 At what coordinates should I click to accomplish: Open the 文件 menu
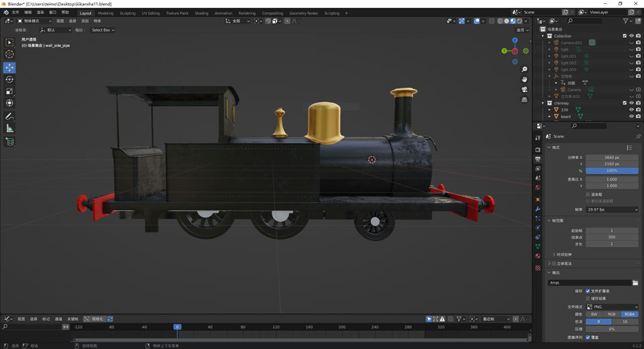click(x=15, y=13)
